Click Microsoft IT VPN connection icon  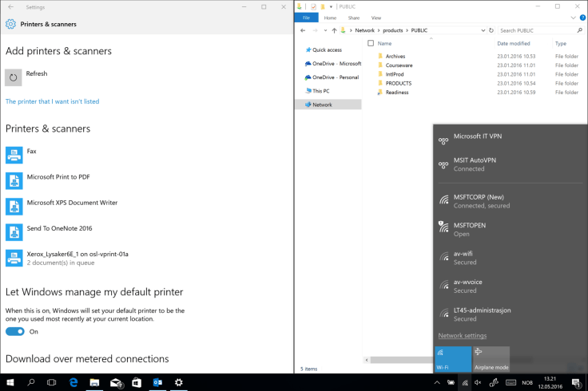pyautogui.click(x=443, y=140)
